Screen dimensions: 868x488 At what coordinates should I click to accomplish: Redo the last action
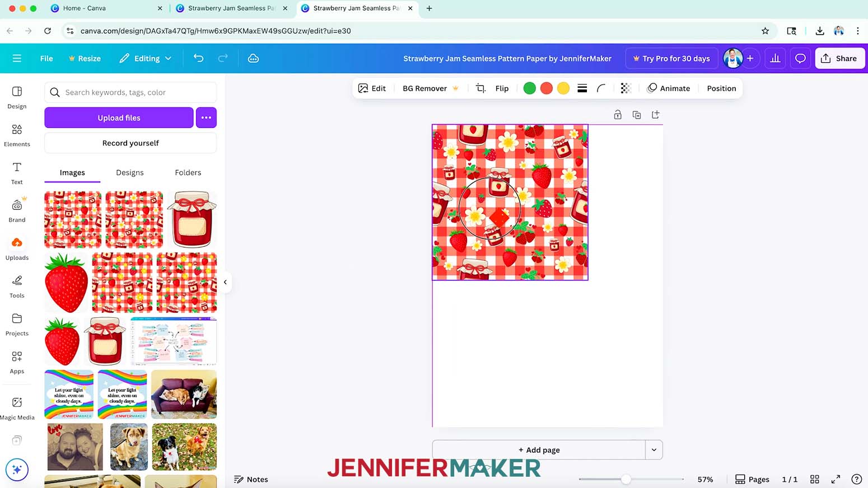(223, 58)
